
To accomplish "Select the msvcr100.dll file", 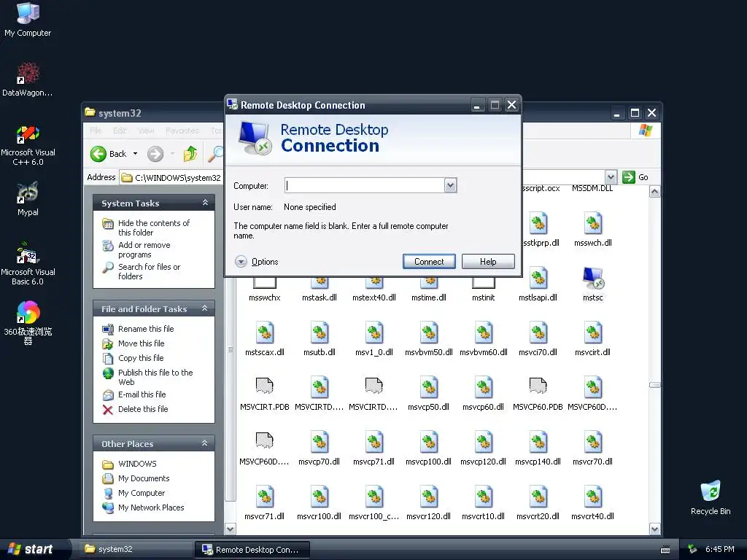I will coord(320,503).
